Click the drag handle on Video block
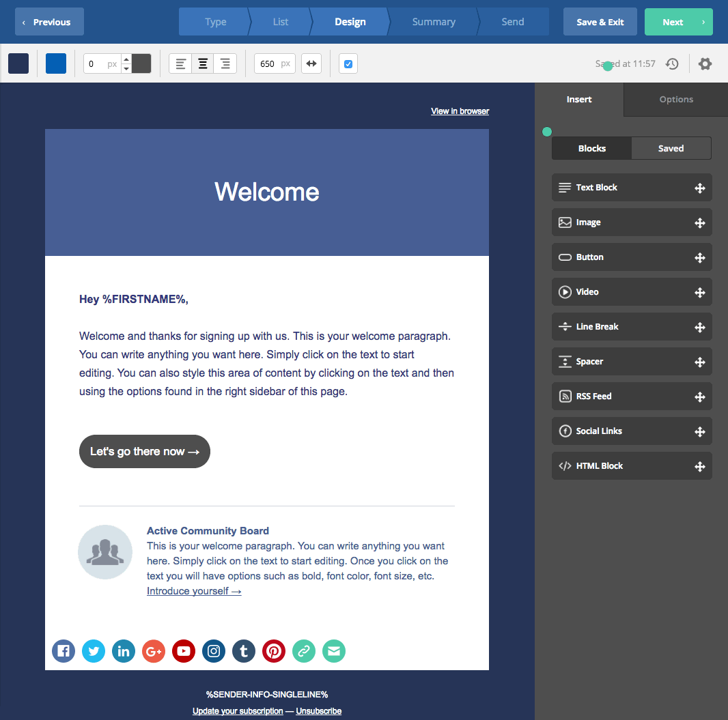This screenshot has width=728, height=720. coord(699,292)
